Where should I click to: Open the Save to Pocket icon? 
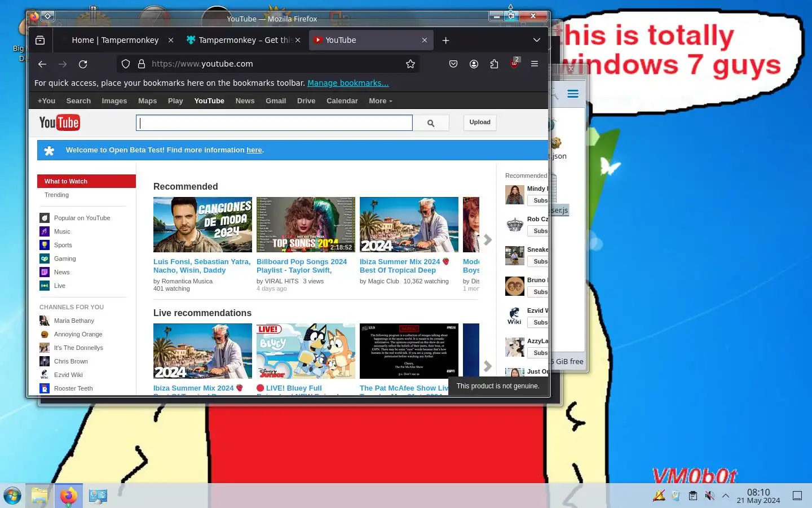(453, 64)
